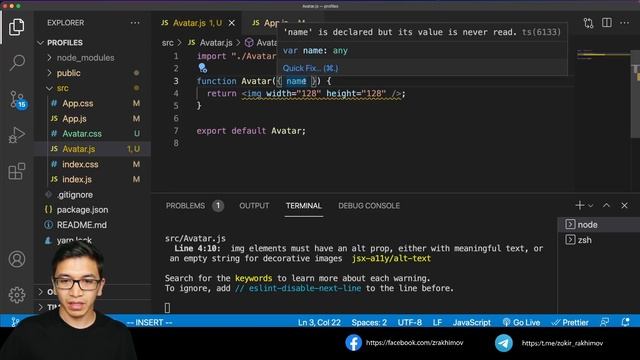
Task: Close the bottom panel
Action: pos(624,205)
